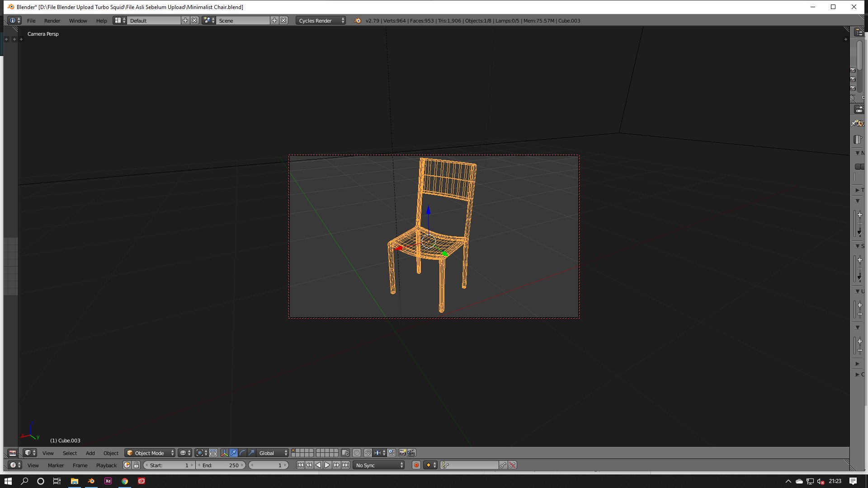Open the Marker menu

[x=56, y=465]
